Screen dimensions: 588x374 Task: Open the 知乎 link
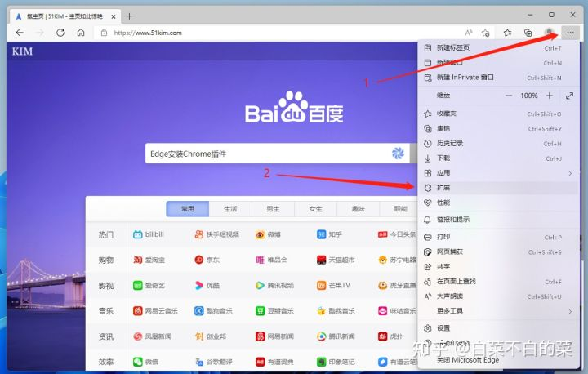(x=329, y=234)
